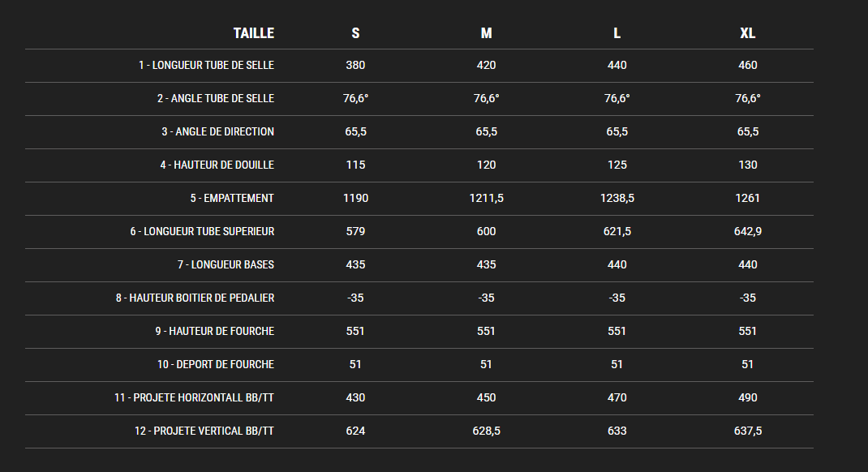Select the S size column header
Image resolution: width=868 pixels, height=472 pixels.
(x=355, y=33)
